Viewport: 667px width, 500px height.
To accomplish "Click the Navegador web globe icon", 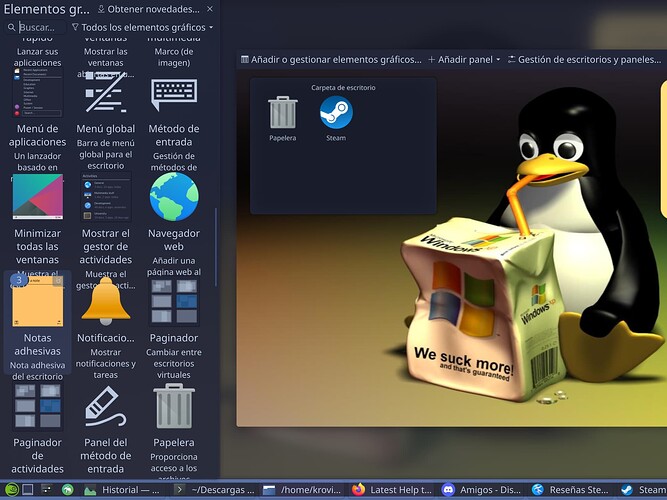I will 174,197.
